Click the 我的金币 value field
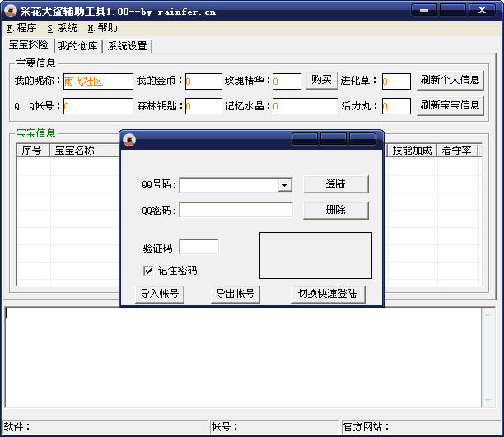Screen dimensions: 504x437 203,81
